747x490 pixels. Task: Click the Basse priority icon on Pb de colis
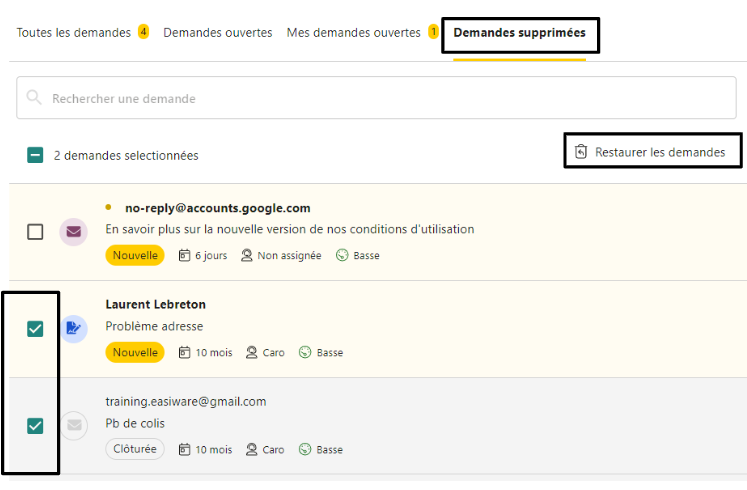(x=305, y=450)
